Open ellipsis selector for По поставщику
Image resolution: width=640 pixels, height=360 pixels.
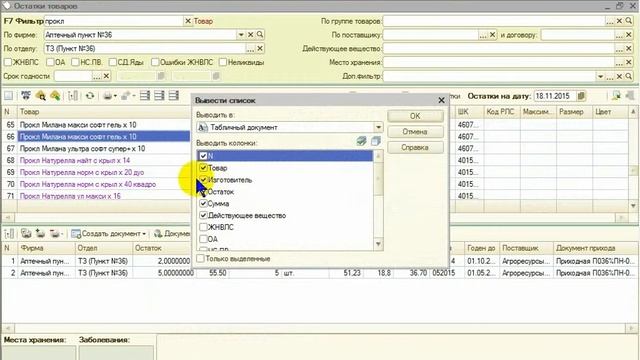click(x=483, y=35)
